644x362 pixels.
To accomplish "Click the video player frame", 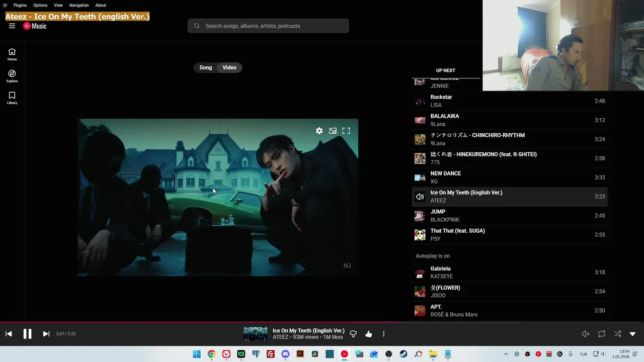I will point(218,197).
